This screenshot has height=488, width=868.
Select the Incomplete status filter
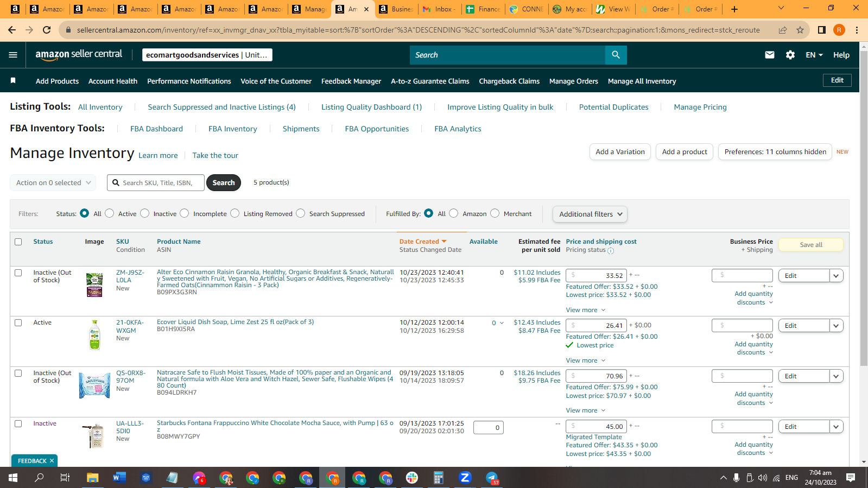tap(185, 213)
